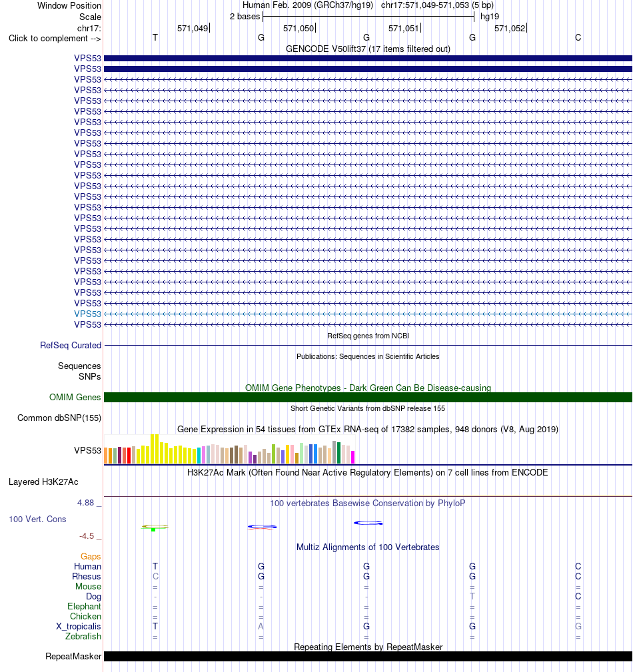The height and width of the screenshot is (672, 633).
Task: Select the Common dbSNP(155) label
Action: pyautogui.click(x=59, y=418)
